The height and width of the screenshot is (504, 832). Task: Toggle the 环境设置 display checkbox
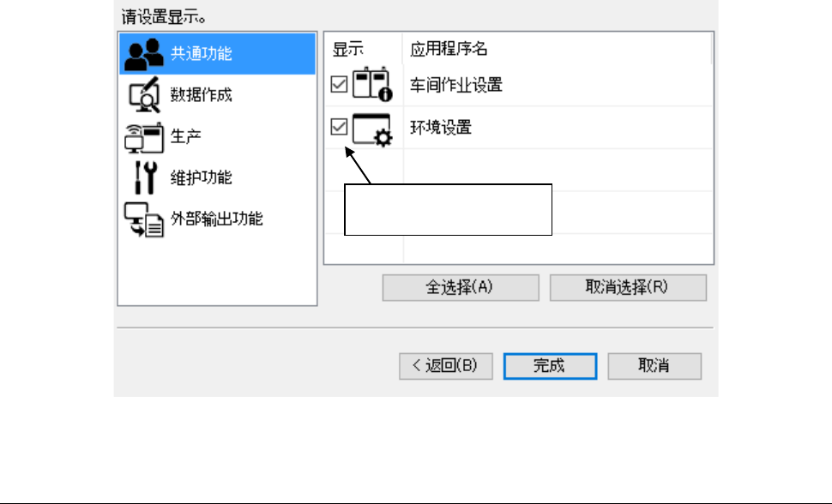pos(339,127)
